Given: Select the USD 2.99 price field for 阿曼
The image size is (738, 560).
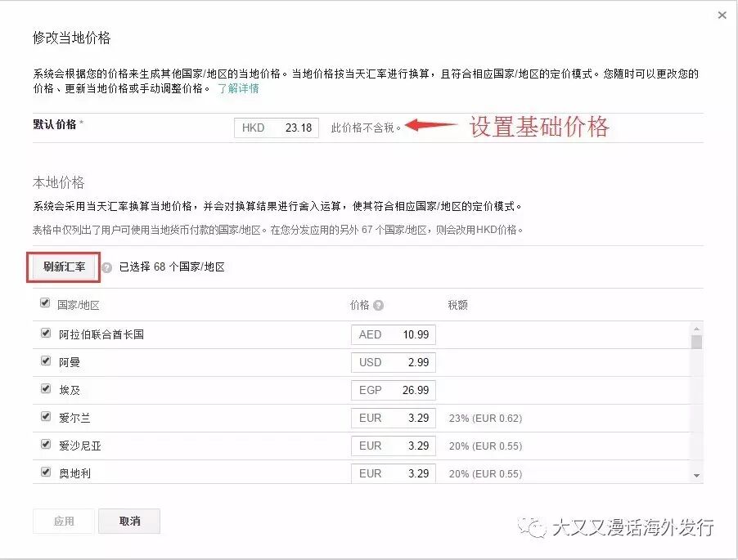Looking at the screenshot, I should click(x=394, y=361).
